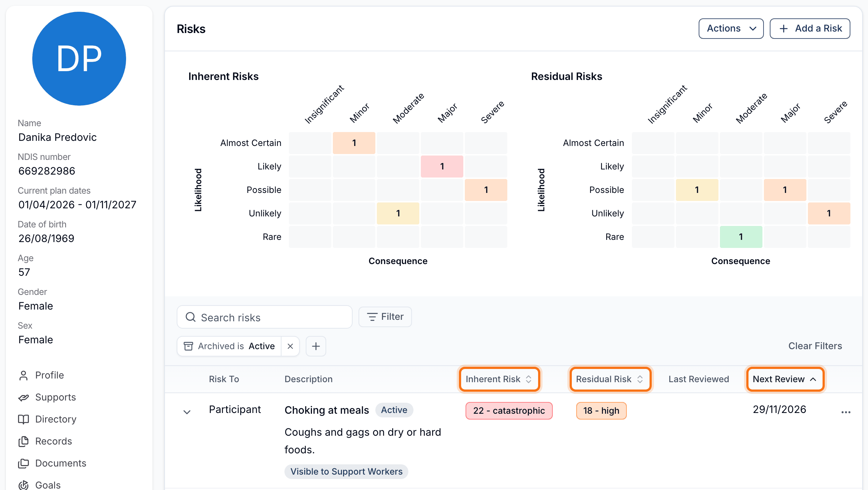The image size is (868, 490).
Task: Click the Choking at meals title
Action: click(x=327, y=410)
